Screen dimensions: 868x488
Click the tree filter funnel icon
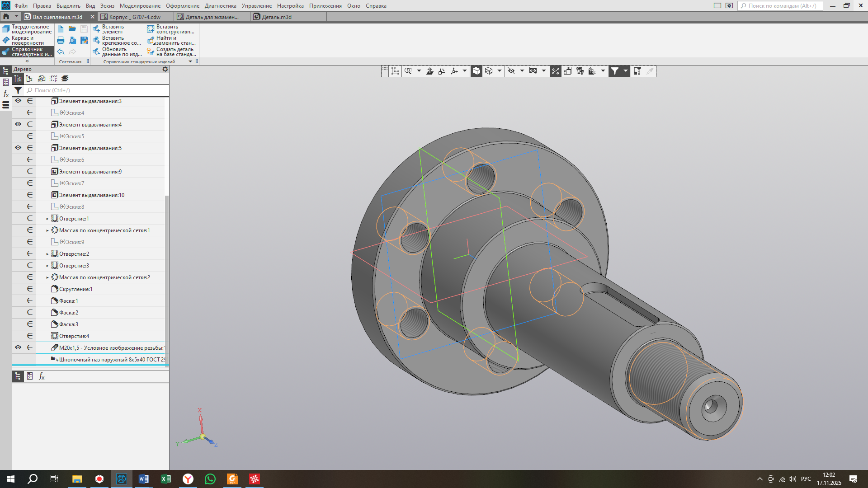(x=18, y=90)
